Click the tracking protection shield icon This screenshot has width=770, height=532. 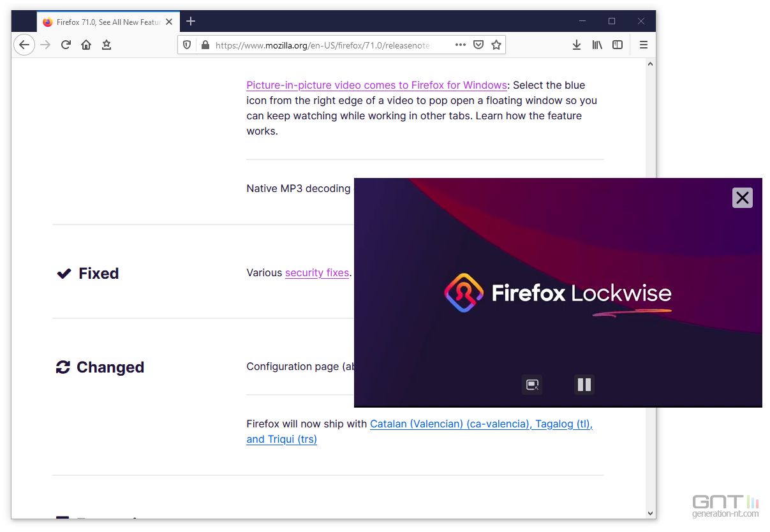click(187, 45)
